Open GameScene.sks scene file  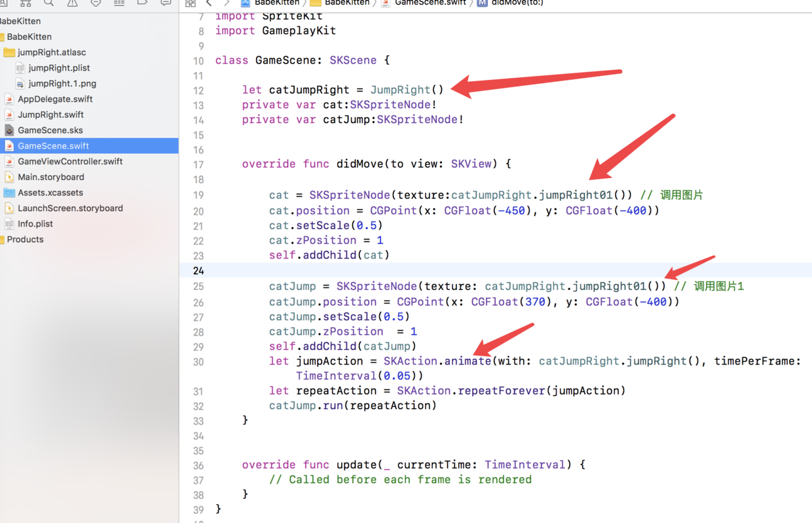click(x=89, y=130)
